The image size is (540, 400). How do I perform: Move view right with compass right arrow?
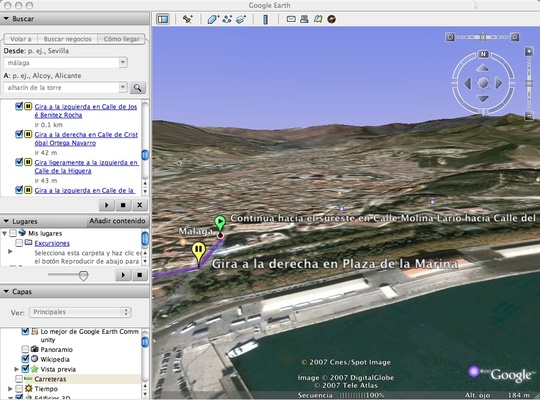(x=499, y=83)
